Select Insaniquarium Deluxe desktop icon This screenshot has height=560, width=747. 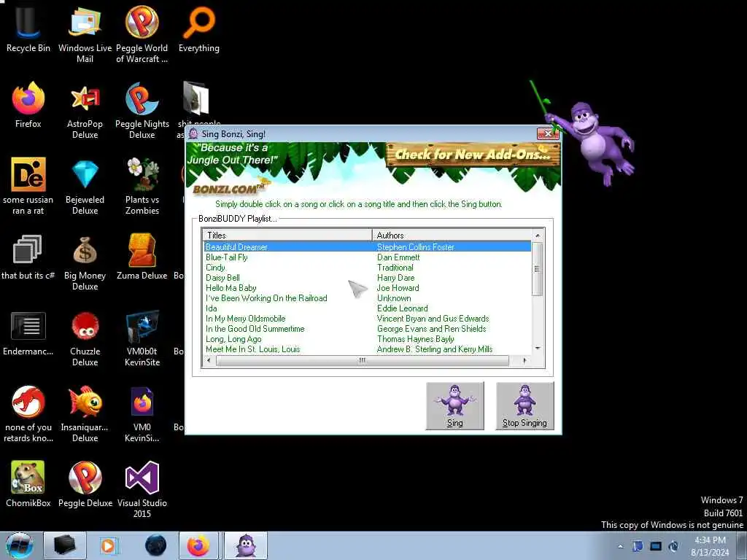pos(85,414)
